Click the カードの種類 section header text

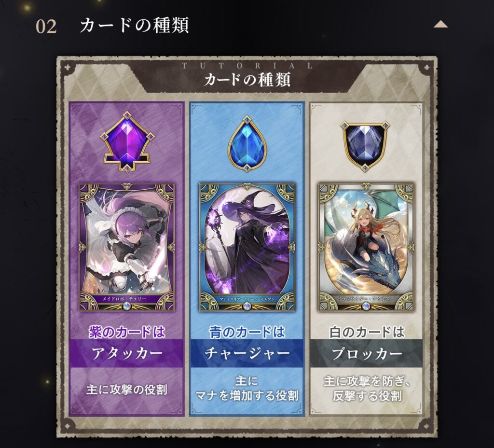coord(134,26)
